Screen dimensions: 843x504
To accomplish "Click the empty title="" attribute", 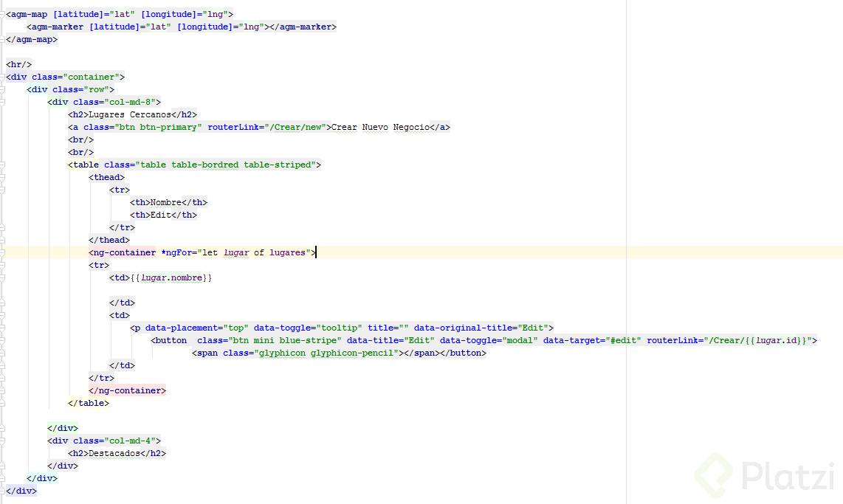I will tap(388, 328).
